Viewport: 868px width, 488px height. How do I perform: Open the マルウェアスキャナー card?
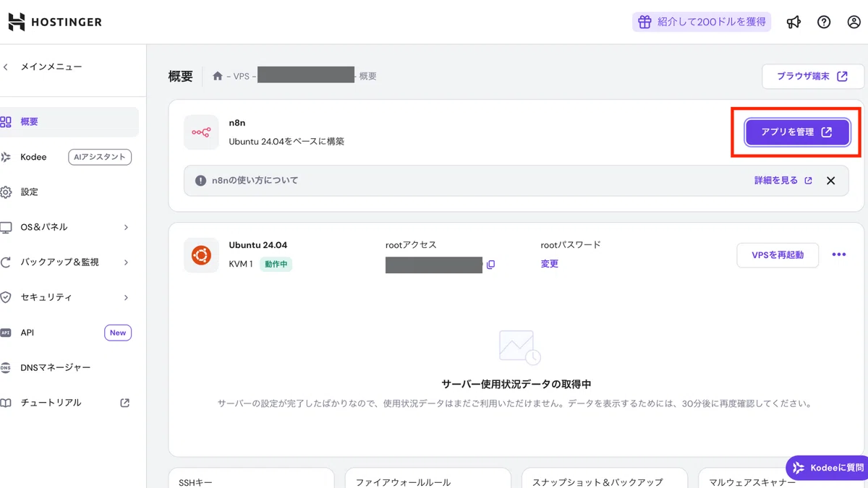[783, 478]
